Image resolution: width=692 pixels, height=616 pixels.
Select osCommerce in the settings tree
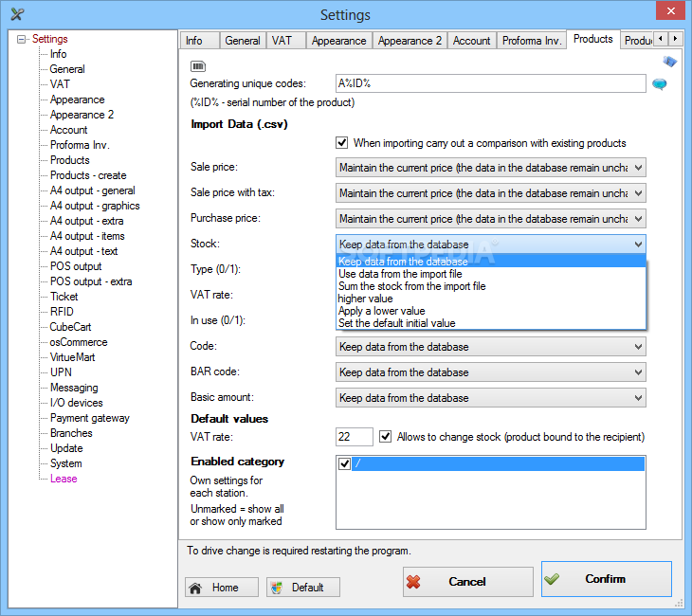(x=79, y=342)
